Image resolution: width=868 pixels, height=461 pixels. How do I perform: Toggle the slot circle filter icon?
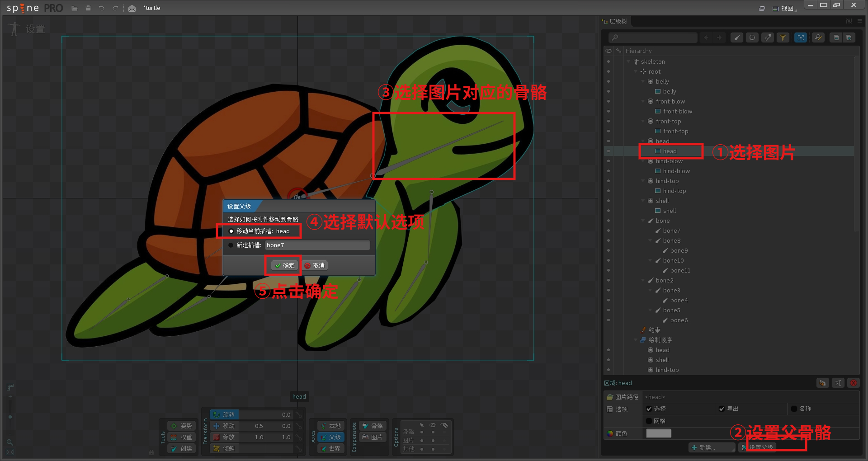click(x=752, y=38)
